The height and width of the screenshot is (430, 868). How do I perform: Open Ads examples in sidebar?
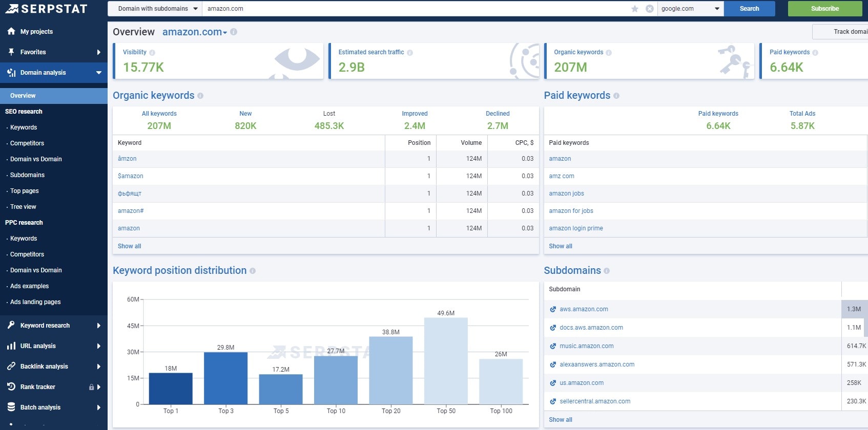30,286
